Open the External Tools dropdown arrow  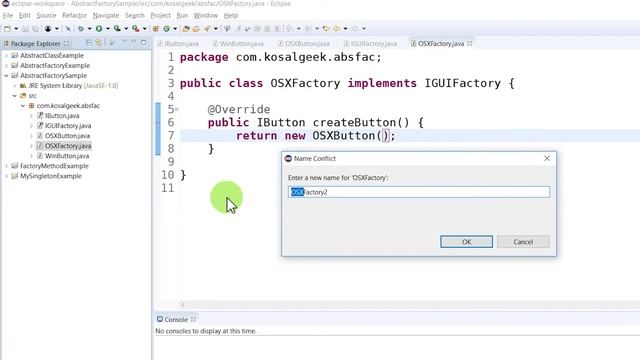(x=144, y=29)
